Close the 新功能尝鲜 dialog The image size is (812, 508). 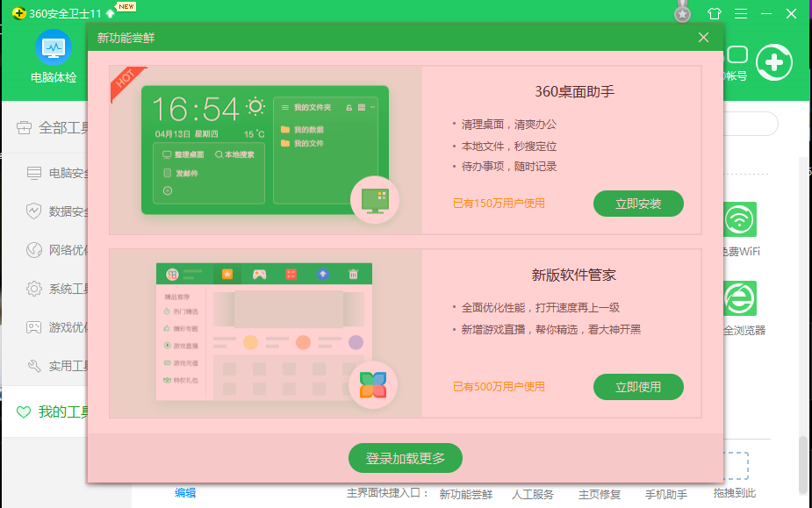[x=703, y=37]
